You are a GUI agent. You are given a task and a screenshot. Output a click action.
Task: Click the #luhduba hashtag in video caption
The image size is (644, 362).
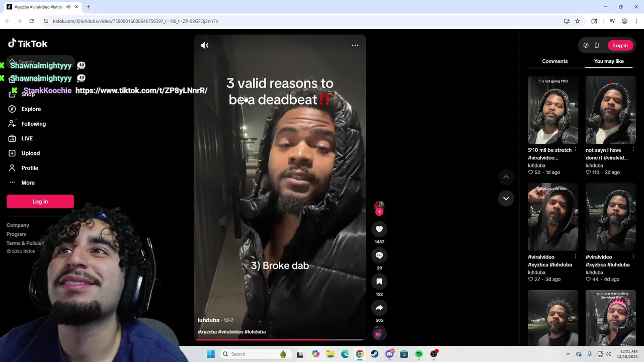coord(255,332)
